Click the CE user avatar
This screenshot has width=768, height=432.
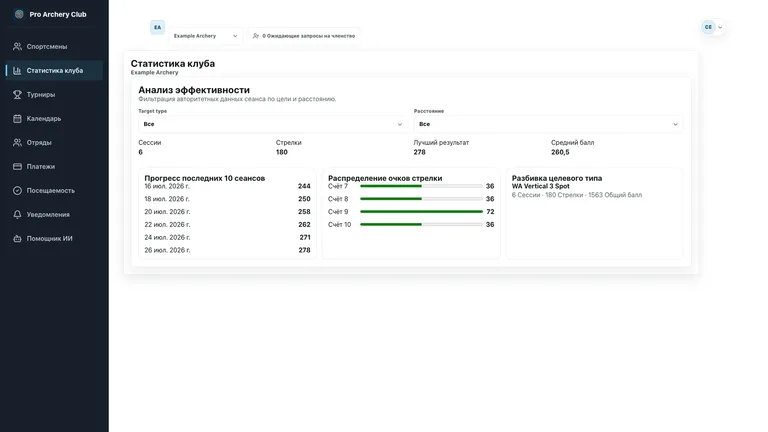[x=708, y=27]
